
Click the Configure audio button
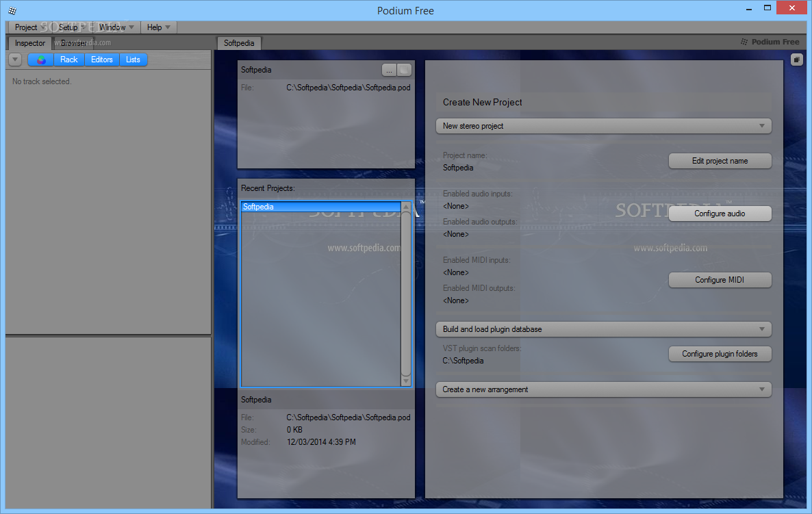click(x=720, y=214)
